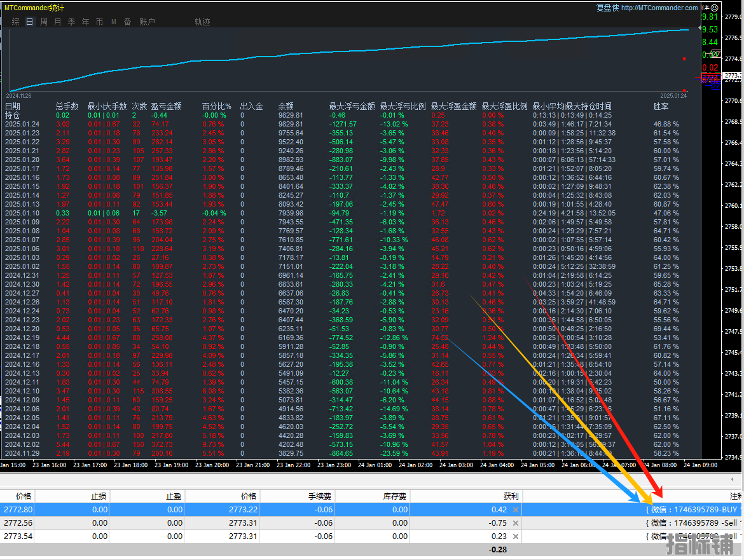Image resolution: width=744 pixels, height=560 pixels.
Task: Click the 最大浮亏金额 column header
Action: [x=352, y=106]
